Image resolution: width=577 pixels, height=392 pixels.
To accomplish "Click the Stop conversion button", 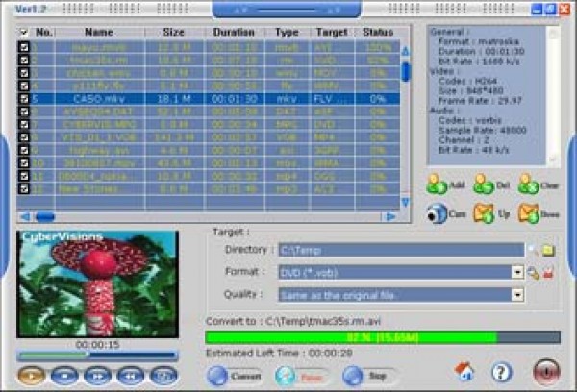I will pyautogui.click(x=369, y=376).
